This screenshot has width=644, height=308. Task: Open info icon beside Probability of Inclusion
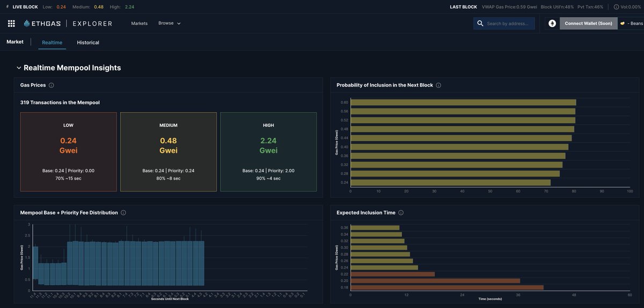click(x=438, y=85)
